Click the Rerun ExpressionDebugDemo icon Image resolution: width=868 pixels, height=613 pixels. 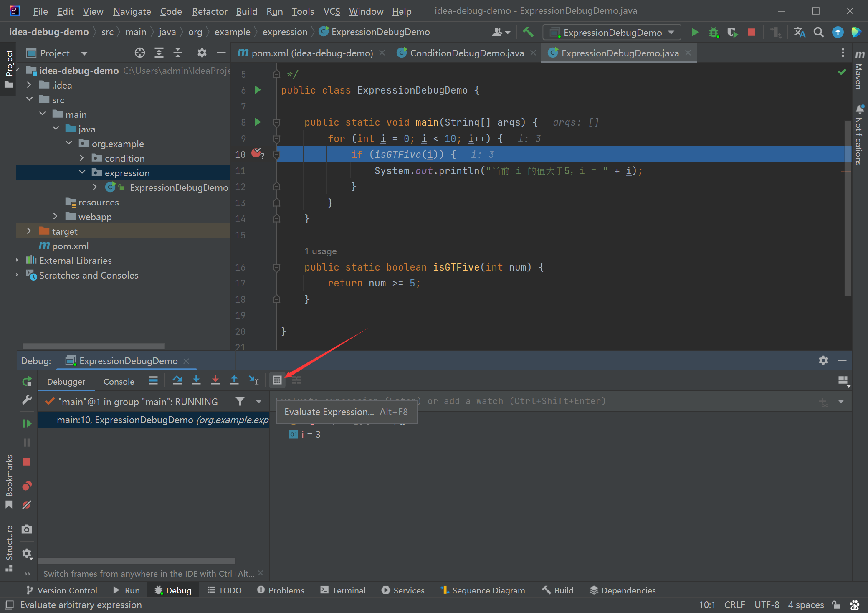(27, 381)
